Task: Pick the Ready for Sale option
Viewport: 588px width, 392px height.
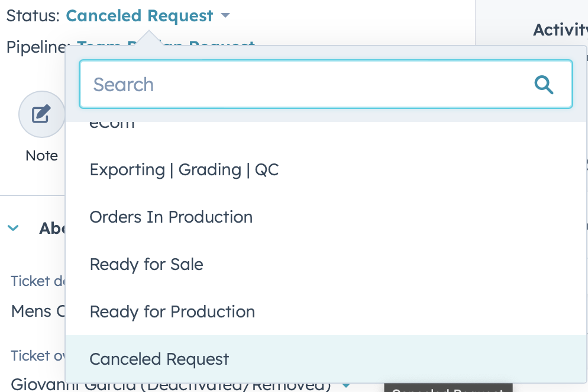Action: click(146, 265)
